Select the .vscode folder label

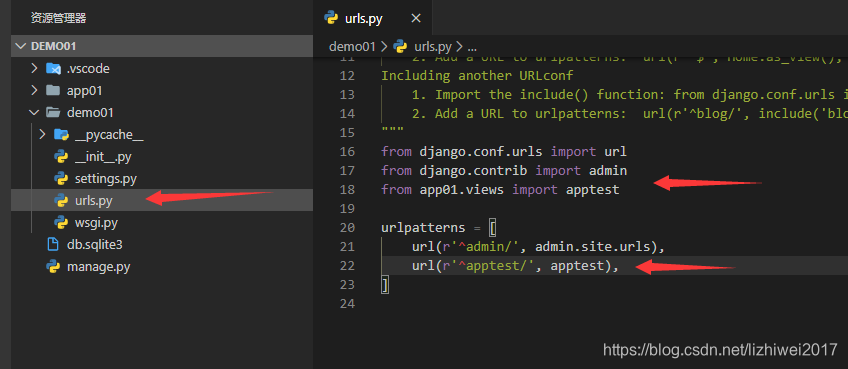click(88, 69)
